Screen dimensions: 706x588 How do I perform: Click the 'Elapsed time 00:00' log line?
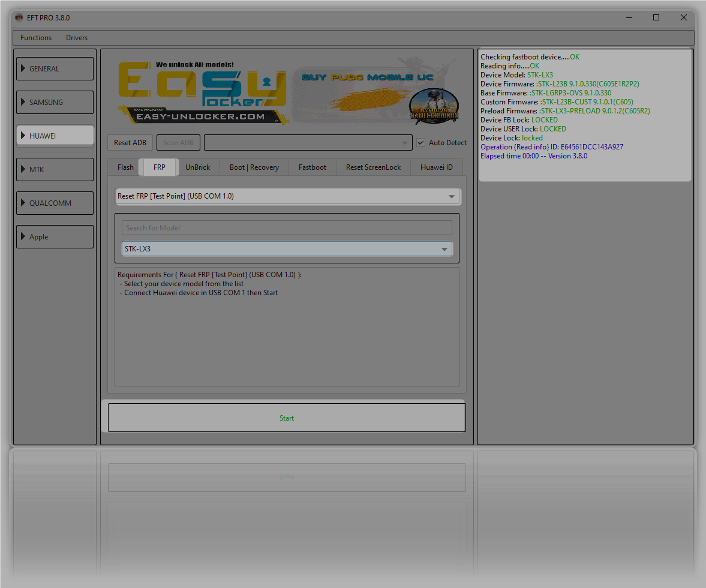tap(534, 156)
